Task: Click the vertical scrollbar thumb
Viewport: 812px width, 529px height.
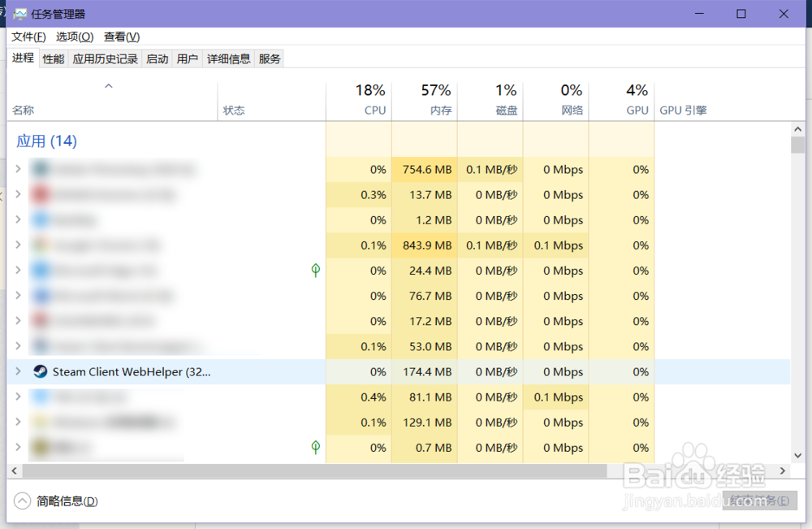Action: pyautogui.click(x=797, y=145)
